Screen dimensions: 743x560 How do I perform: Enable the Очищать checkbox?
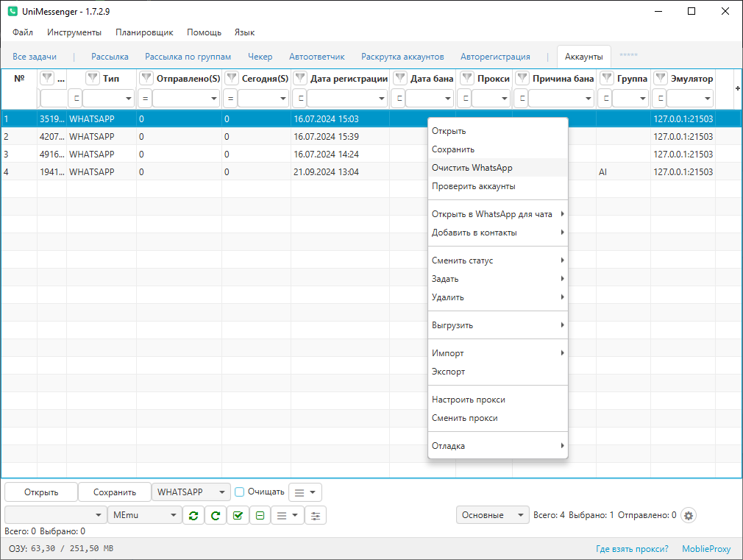pos(239,492)
